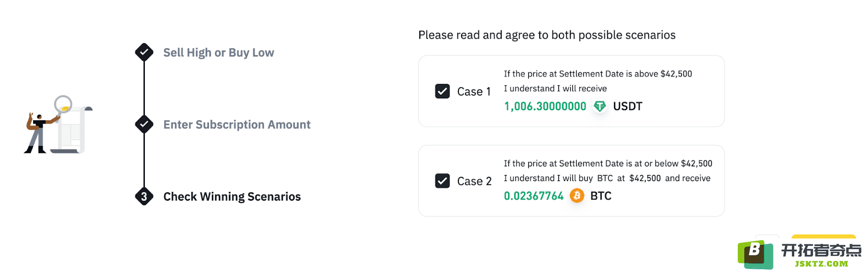Go to Sell High or Buy Low step
Screen dimensions: 868x271
point(219,53)
